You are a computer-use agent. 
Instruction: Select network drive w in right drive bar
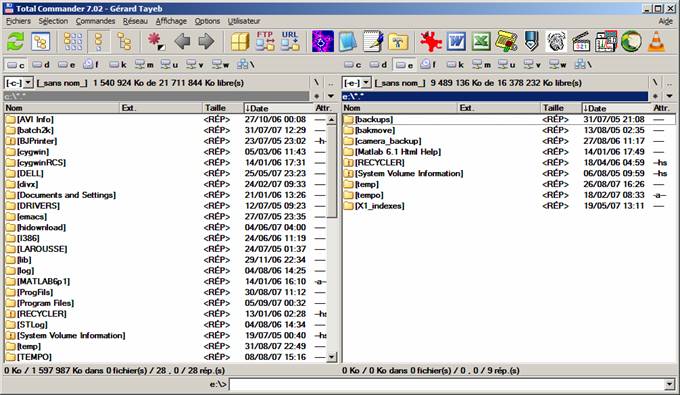[x=558, y=65]
